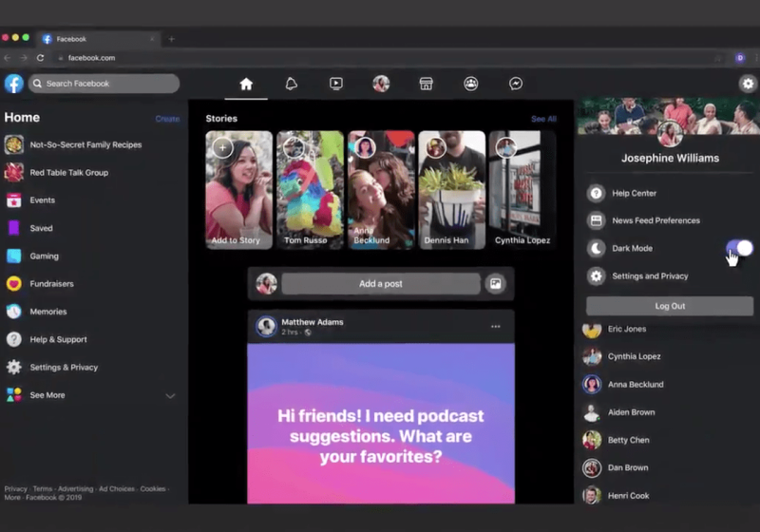
Task: Click the Search Facebook field
Action: 104,84
